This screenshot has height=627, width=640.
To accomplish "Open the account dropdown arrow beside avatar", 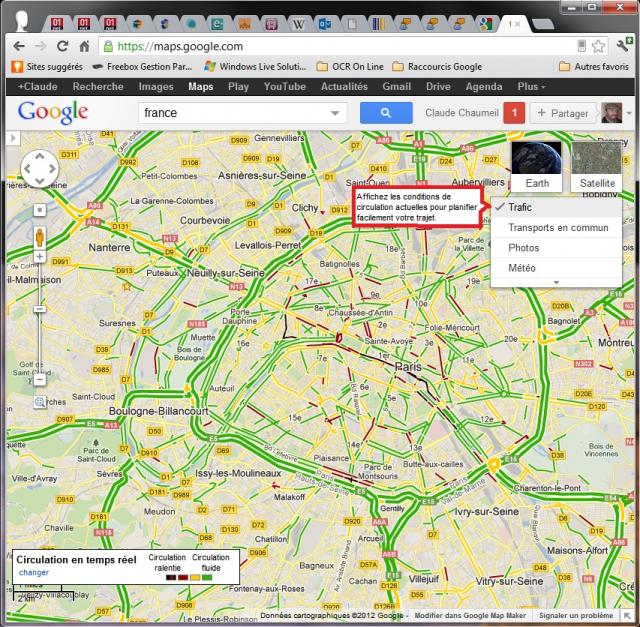I will point(629,113).
